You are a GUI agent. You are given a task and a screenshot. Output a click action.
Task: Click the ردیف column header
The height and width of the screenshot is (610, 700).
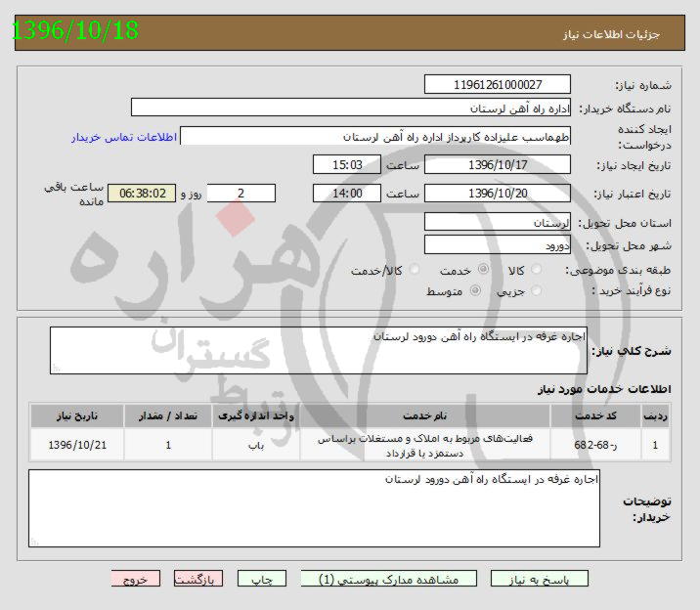(x=655, y=415)
